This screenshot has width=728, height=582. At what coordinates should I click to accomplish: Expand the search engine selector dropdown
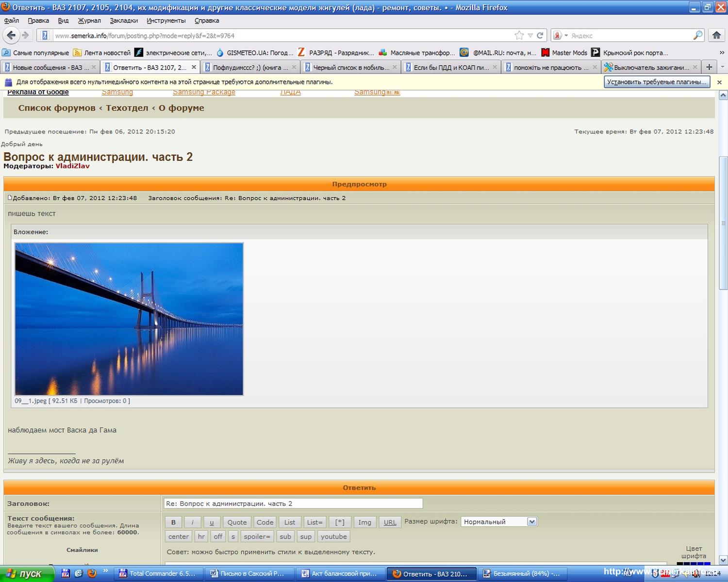(x=566, y=35)
